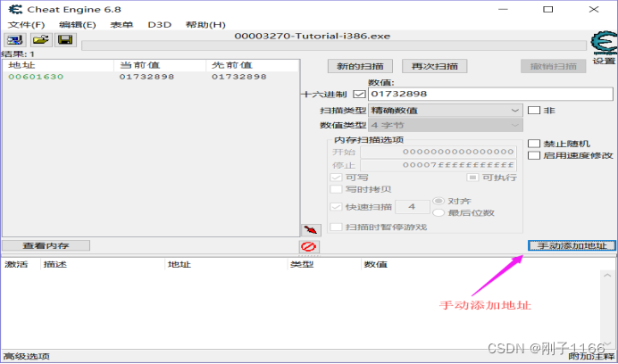Click the 数值 input field
618x364 pixels.
(490, 95)
